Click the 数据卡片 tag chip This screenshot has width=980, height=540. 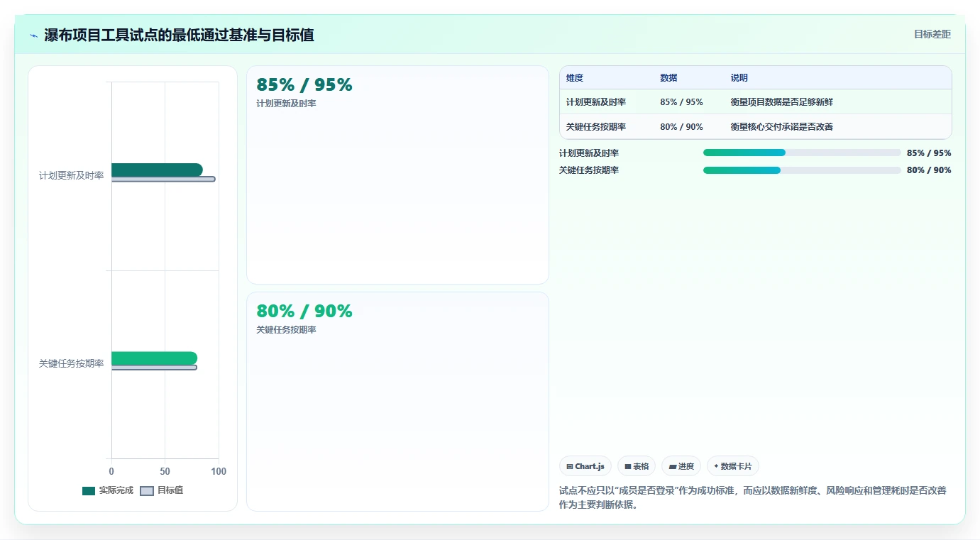click(x=733, y=466)
